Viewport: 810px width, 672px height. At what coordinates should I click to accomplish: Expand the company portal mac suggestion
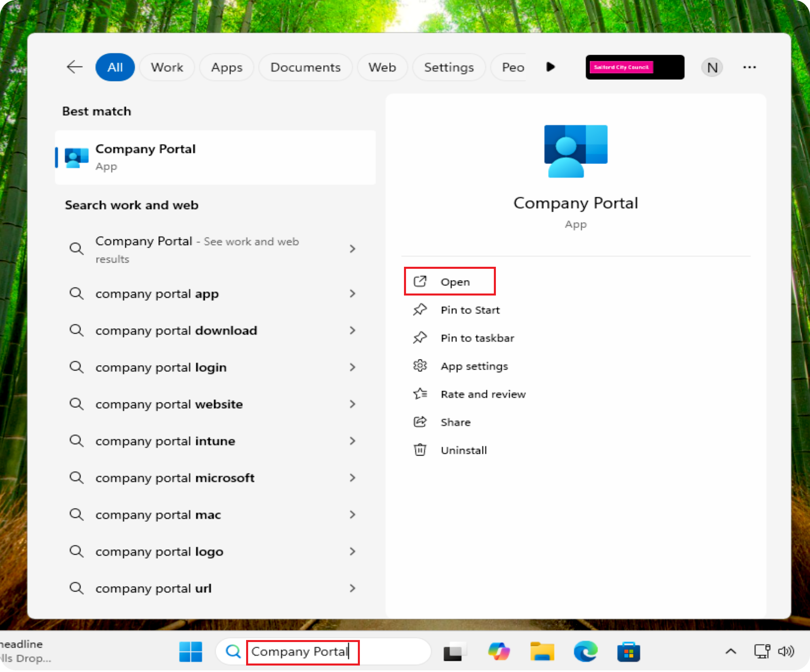point(352,515)
